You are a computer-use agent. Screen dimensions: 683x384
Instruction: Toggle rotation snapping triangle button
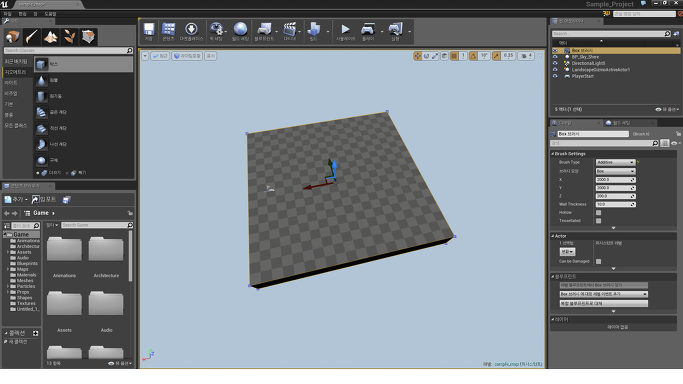(473, 56)
